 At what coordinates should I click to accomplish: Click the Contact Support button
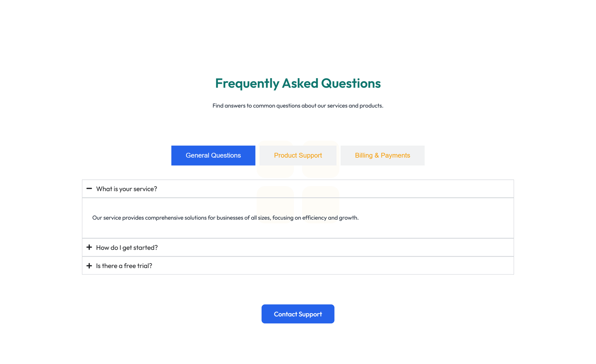[x=298, y=314]
